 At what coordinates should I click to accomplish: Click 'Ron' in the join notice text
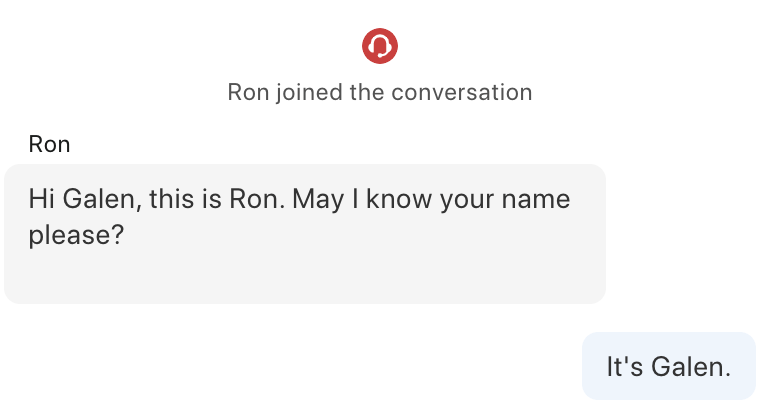coord(248,93)
